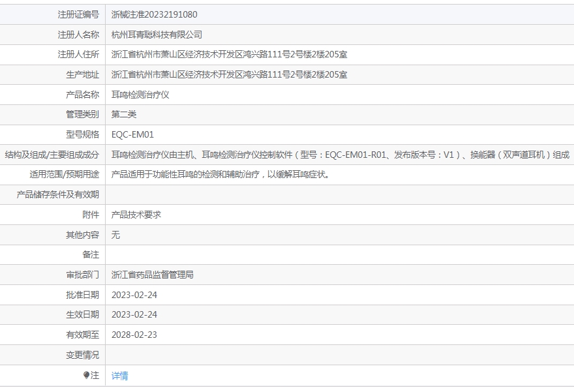574x392 pixels.
Task: Select approval department 浙江省药品监督管理局
Action: tap(152, 275)
